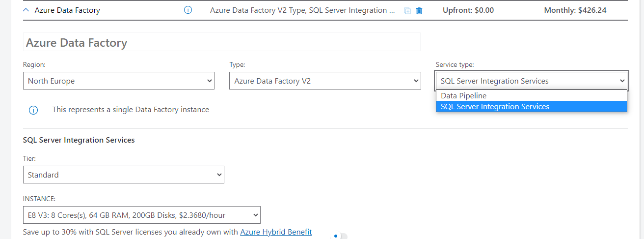The height and width of the screenshot is (239, 644).
Task: Delete the Azure Data Factory item with trash icon
Action: click(x=419, y=11)
